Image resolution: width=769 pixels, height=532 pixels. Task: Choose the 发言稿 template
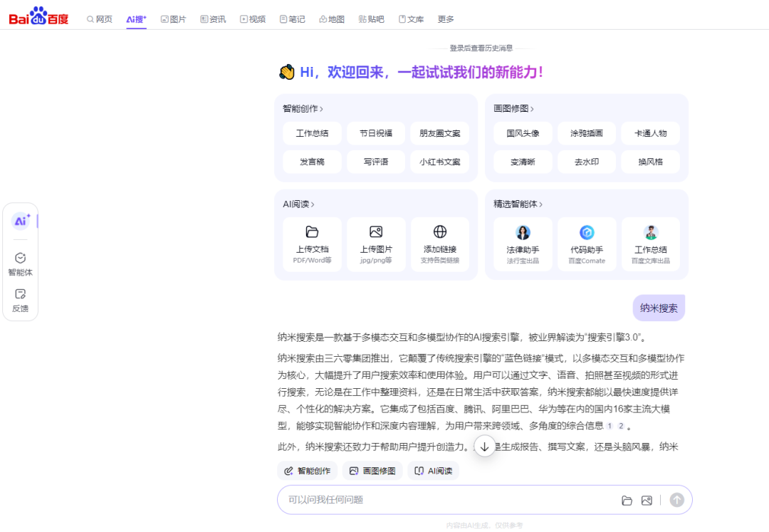(313, 162)
